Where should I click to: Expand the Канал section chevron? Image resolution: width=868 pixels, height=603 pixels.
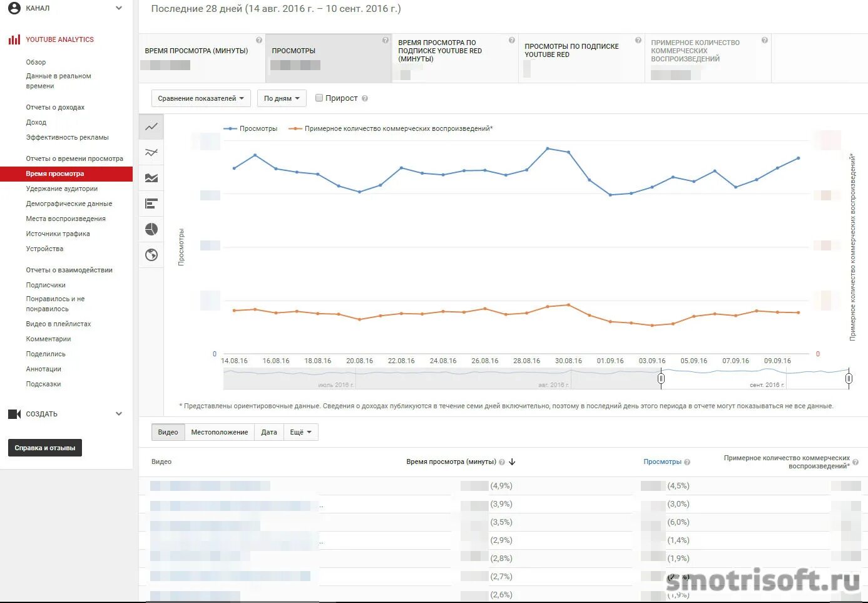(119, 8)
